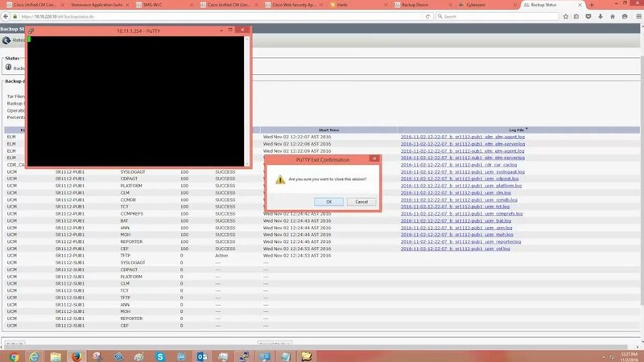This screenshot has height=362, width=644.
Task: Close the Backup Status browser tab
Action: (x=580, y=5)
